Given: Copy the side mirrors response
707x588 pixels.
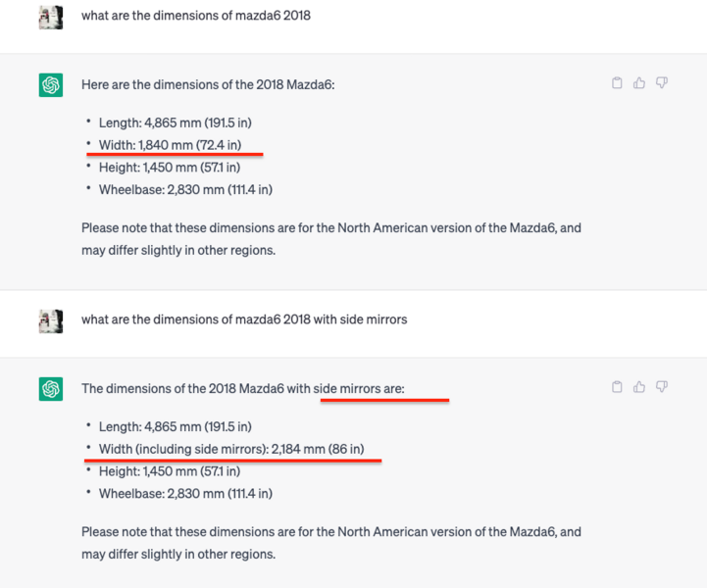Looking at the screenshot, I should click(x=617, y=387).
